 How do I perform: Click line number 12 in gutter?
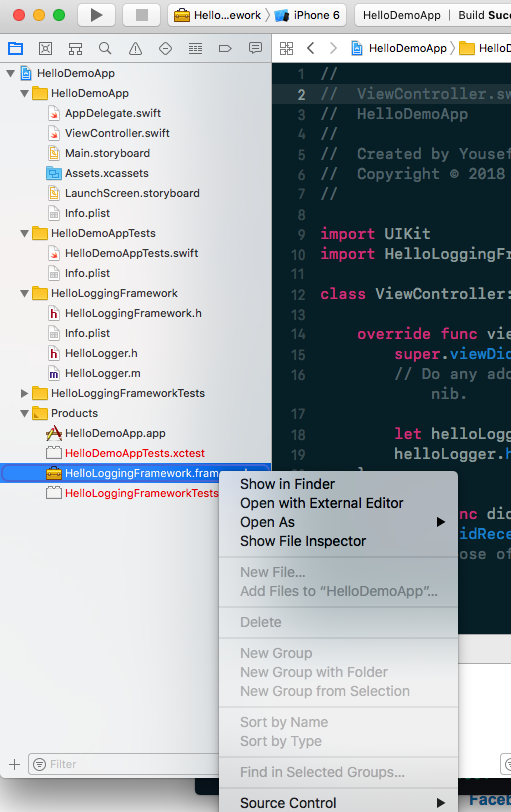[298, 295]
